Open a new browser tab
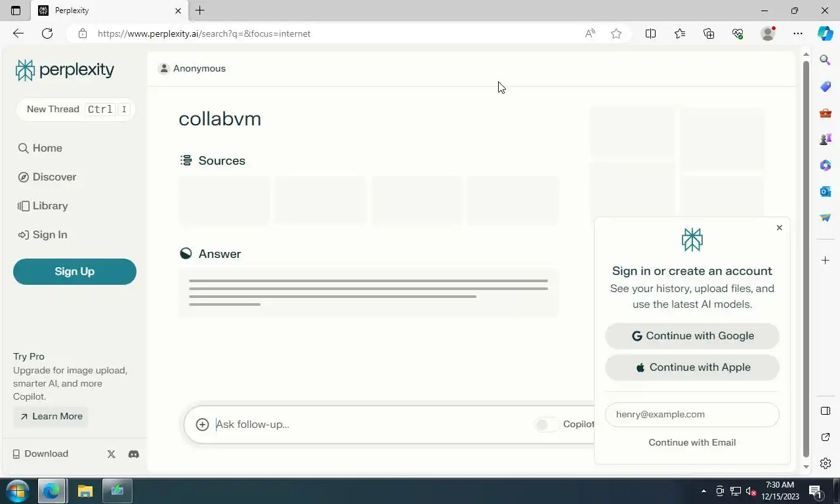Viewport: 840px width, 504px height. pyautogui.click(x=200, y=10)
